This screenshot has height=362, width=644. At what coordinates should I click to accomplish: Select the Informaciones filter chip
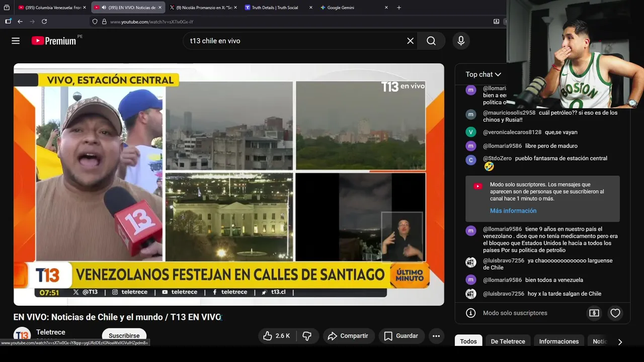click(559, 341)
